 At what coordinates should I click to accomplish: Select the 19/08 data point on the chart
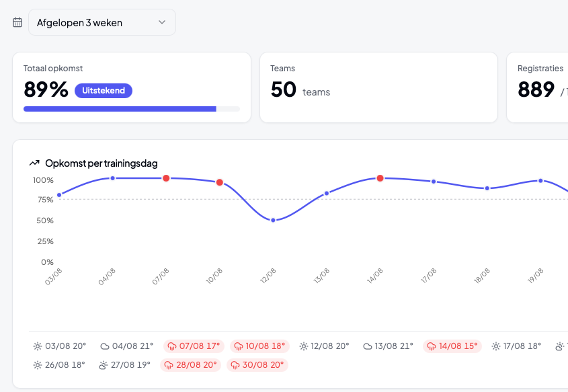click(540, 181)
